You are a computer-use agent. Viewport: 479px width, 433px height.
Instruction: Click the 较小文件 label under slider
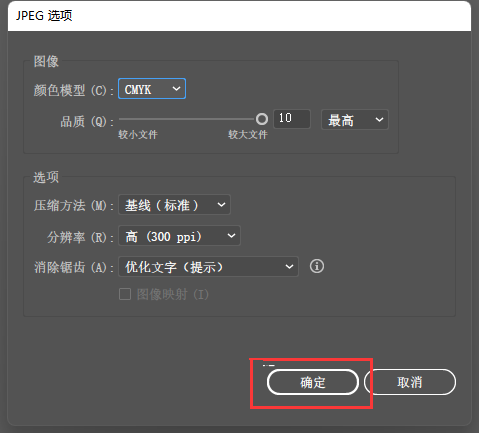138,135
